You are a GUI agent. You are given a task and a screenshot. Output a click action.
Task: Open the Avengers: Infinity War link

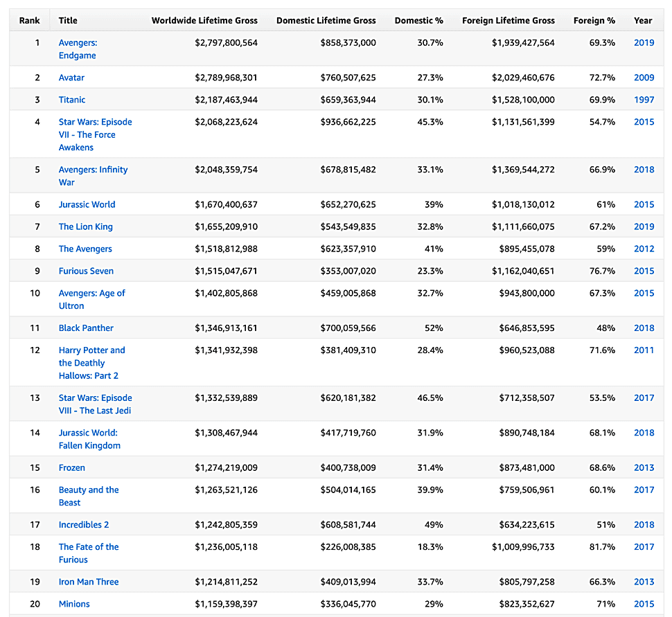pos(93,176)
